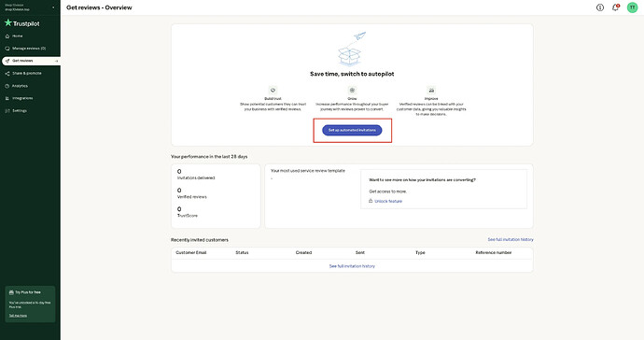644x340 pixels.
Task: Click the arrow on Get reviews item
Action: [x=56, y=61]
